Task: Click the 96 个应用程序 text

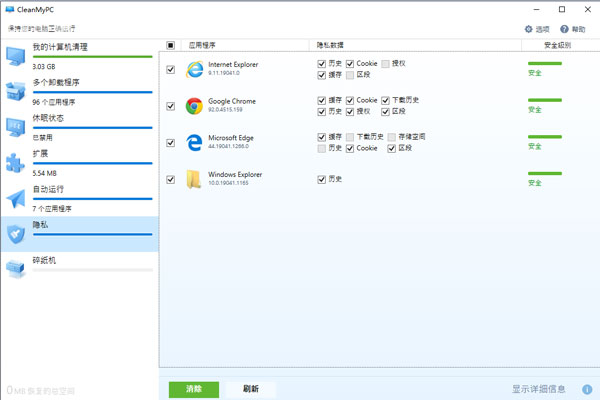Action: click(54, 102)
